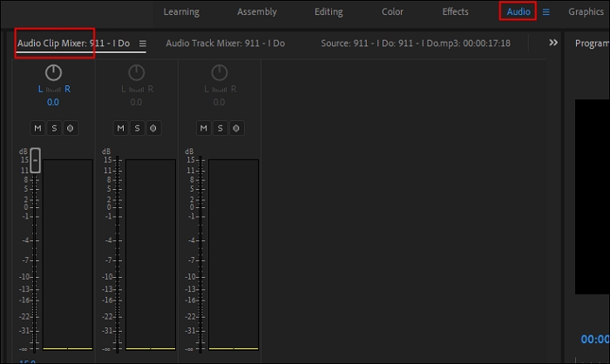Click the third channel's level meter
Screen dimensions: 610x364
pos(234,255)
